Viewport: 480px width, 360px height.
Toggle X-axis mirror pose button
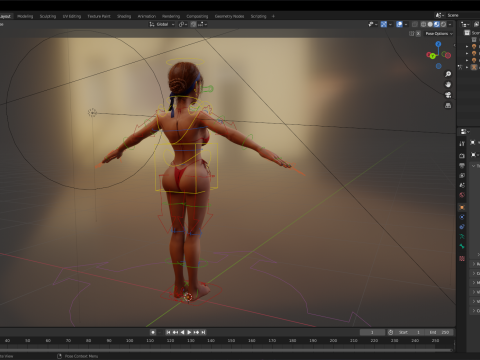coord(418,34)
